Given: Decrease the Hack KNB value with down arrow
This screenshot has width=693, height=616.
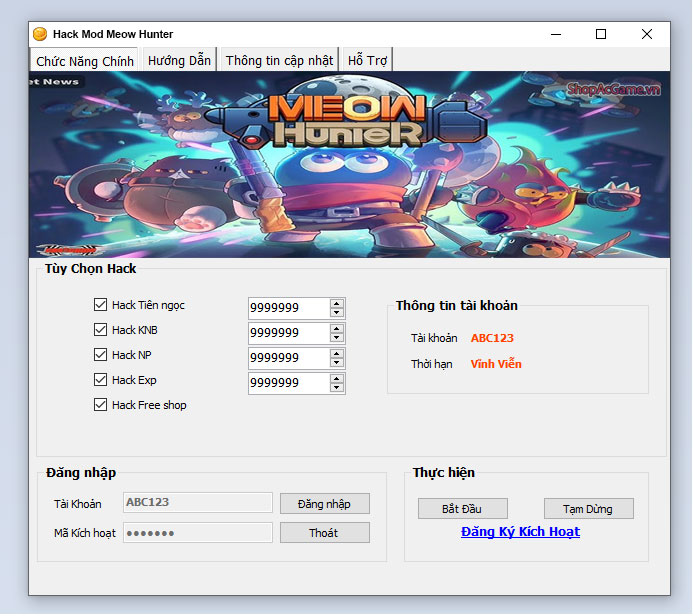Looking at the screenshot, I should 337,338.
